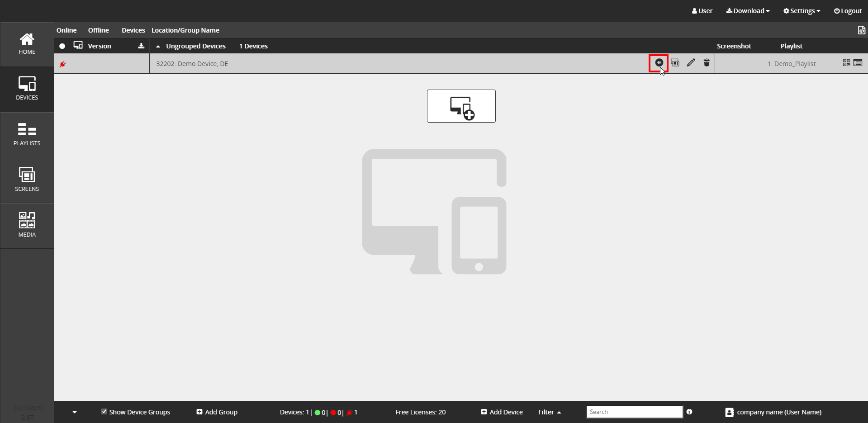Click the footer collapse arrow at left
Viewport: 868px width, 423px height.
[x=75, y=412]
